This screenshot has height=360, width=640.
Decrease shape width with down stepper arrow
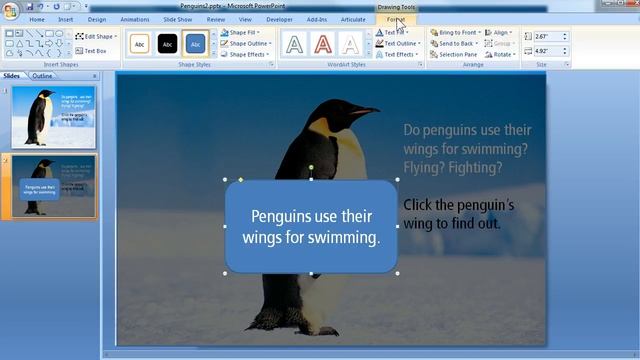coord(565,53)
